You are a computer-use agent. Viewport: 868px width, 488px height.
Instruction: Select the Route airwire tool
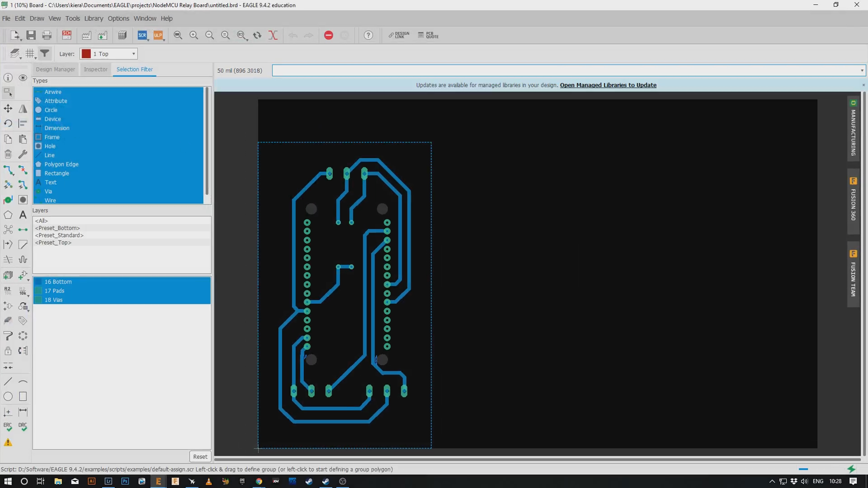click(8, 170)
